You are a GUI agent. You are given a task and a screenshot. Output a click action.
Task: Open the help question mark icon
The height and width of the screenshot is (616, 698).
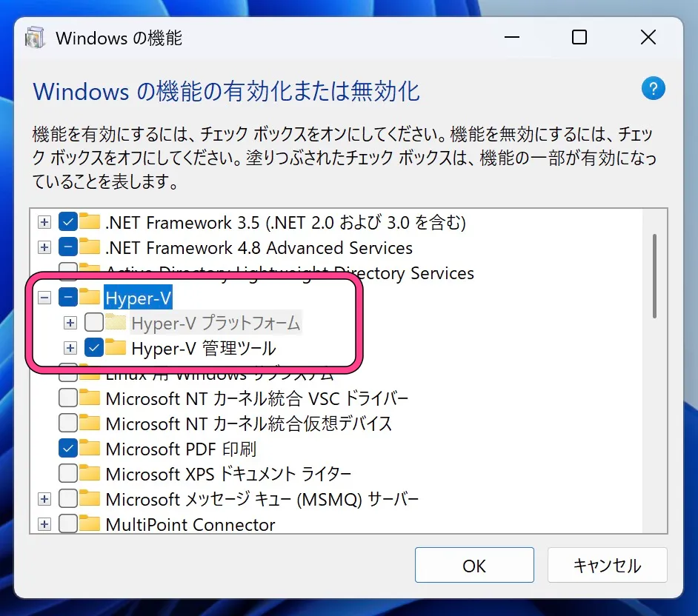(x=653, y=89)
